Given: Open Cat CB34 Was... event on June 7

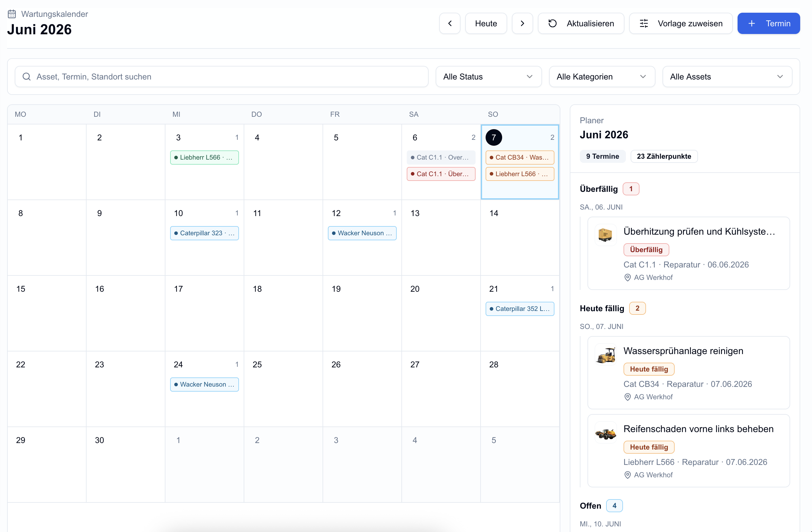Looking at the screenshot, I should 520,158.
